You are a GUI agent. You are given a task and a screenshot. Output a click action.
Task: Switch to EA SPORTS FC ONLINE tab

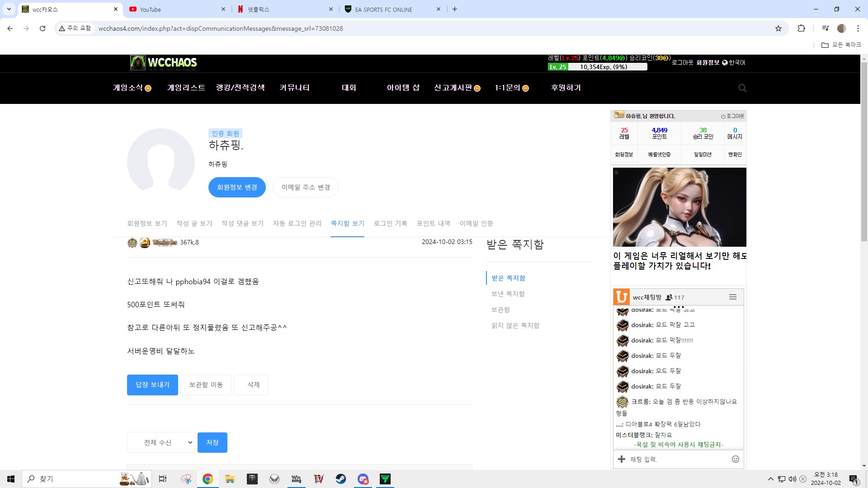point(392,9)
